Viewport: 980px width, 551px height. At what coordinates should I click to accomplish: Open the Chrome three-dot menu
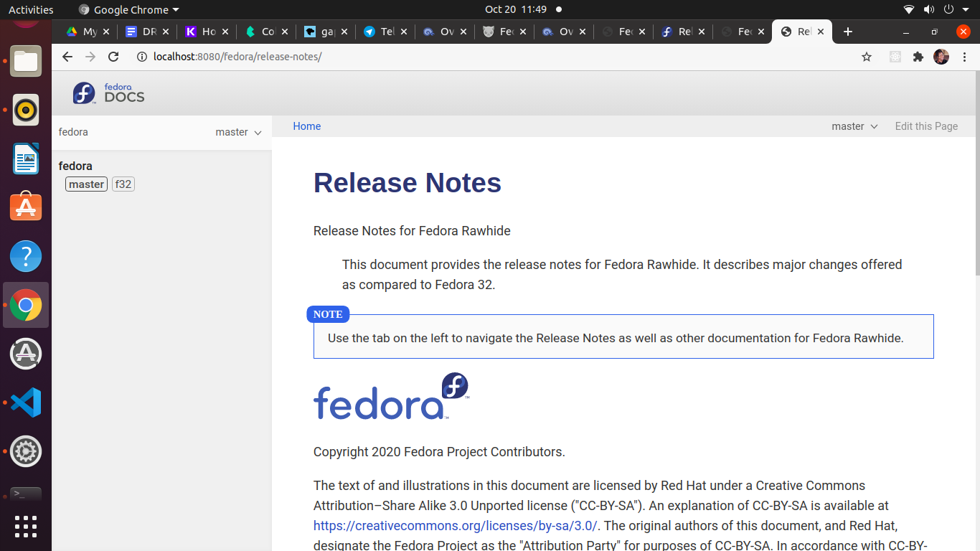click(964, 57)
